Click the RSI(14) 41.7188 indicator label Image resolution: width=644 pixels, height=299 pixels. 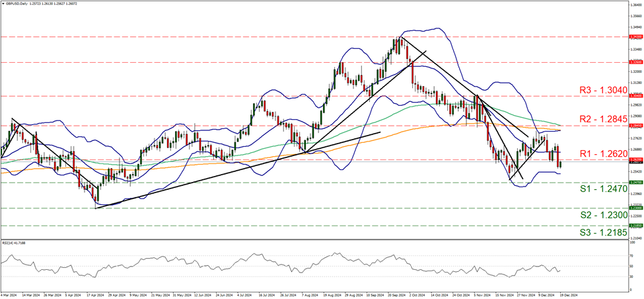point(13,244)
